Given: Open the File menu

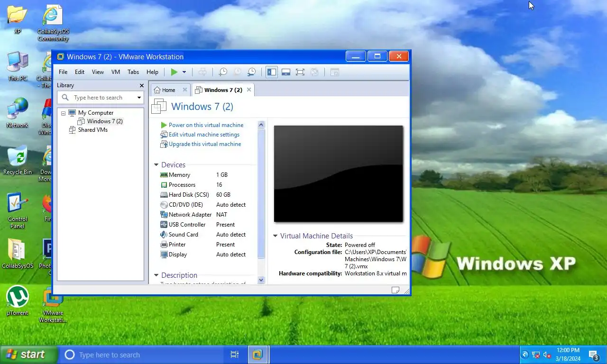Looking at the screenshot, I should click(x=63, y=72).
